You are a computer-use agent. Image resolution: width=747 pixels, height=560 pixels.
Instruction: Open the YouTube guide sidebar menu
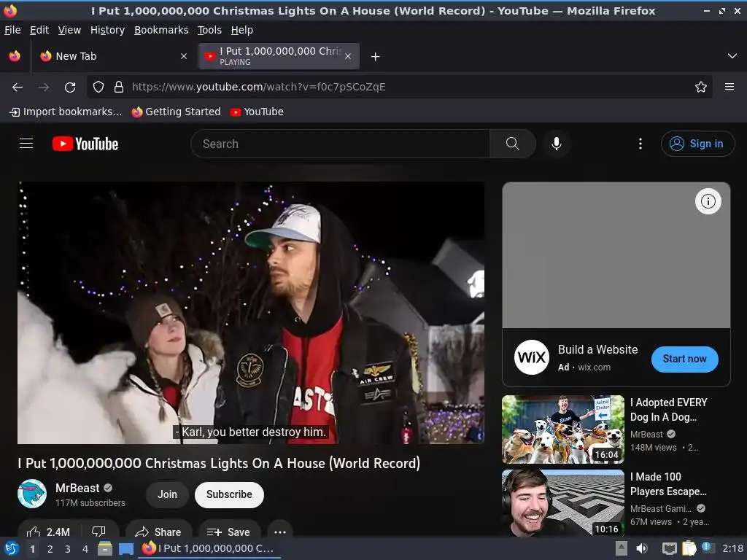tap(26, 144)
